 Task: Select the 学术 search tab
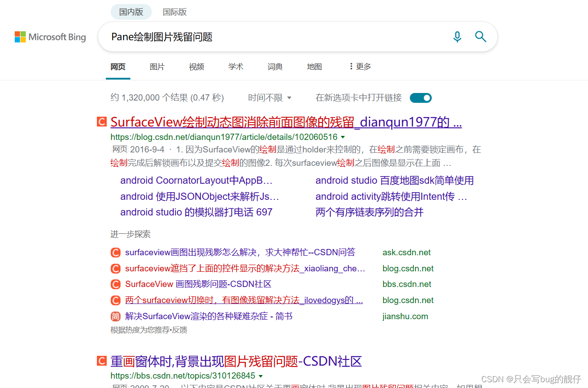click(236, 67)
